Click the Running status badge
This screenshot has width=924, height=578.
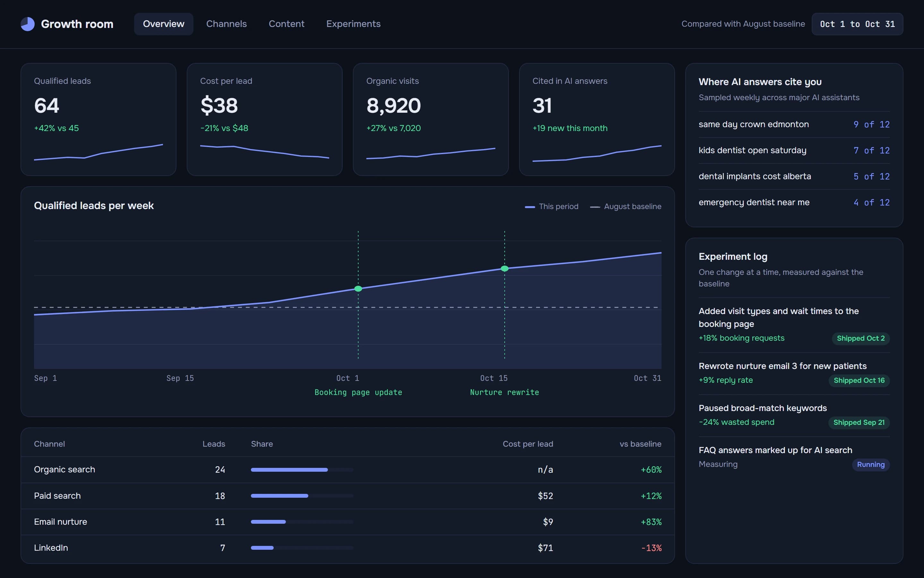pyautogui.click(x=870, y=464)
